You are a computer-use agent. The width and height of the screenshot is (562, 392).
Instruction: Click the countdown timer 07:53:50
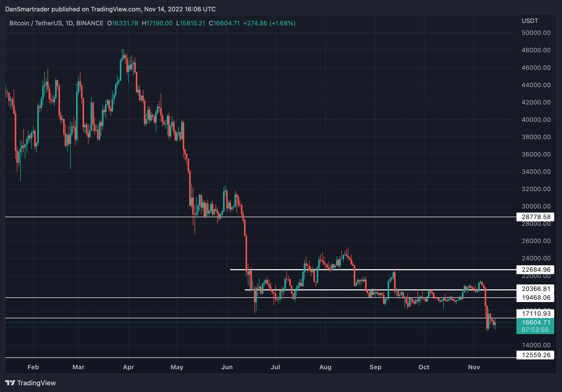[535, 330]
